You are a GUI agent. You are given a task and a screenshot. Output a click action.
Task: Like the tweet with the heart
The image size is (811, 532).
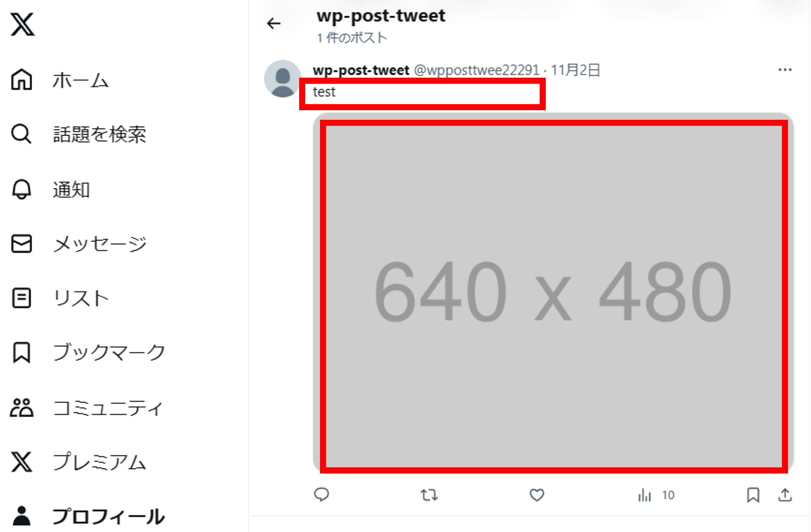click(537, 495)
